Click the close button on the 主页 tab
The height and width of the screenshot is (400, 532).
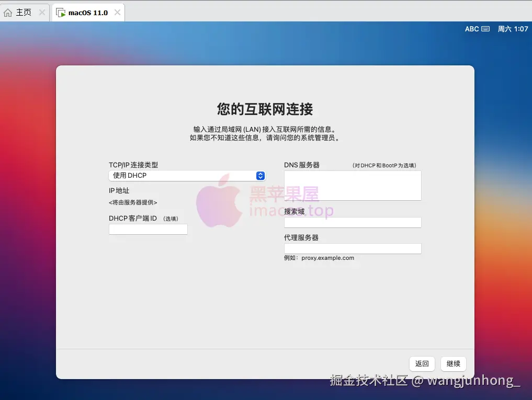click(41, 12)
